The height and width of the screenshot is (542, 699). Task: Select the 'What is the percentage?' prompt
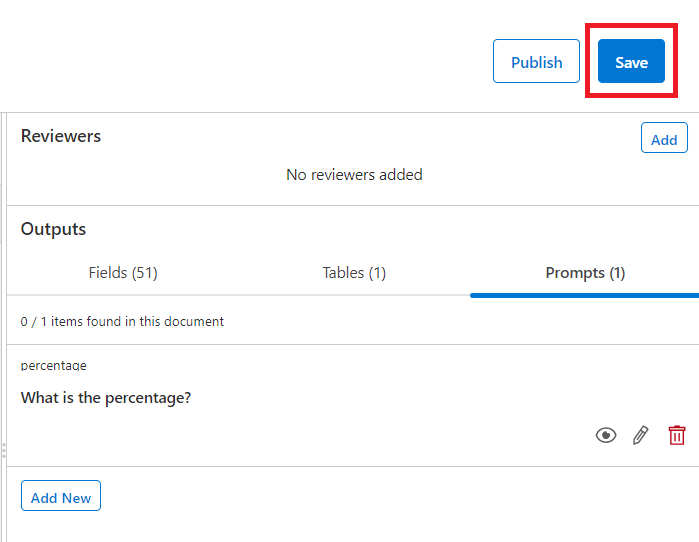coord(106,398)
